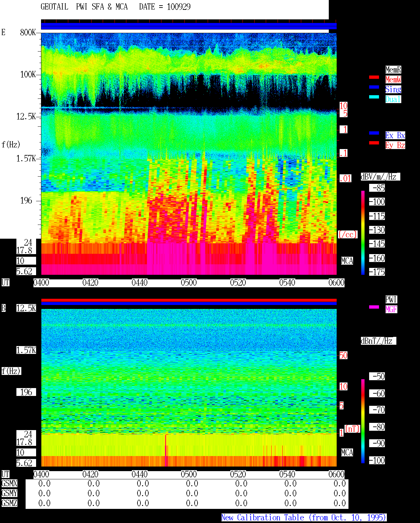The image size is (420, 523).
Task: Click the blue Sing legend swatch
Action: point(374,87)
